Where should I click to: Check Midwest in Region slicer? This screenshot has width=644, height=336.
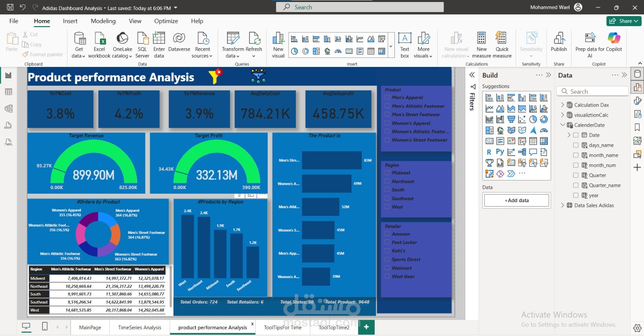pos(387,173)
